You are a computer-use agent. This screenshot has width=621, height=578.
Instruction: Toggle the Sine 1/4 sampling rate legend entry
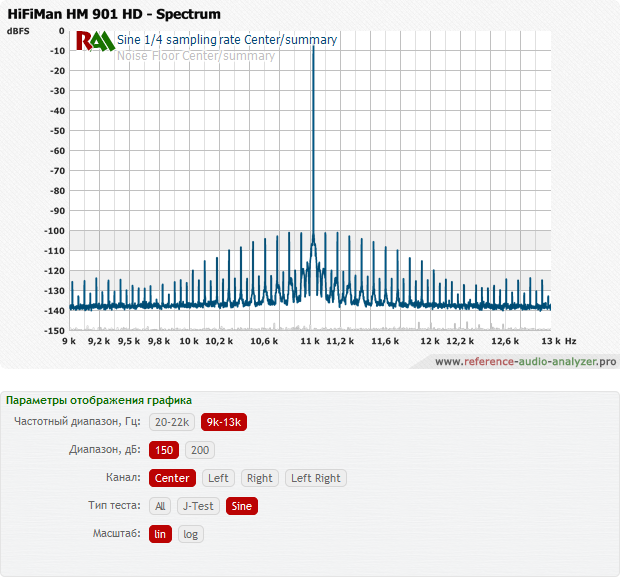tap(227, 40)
